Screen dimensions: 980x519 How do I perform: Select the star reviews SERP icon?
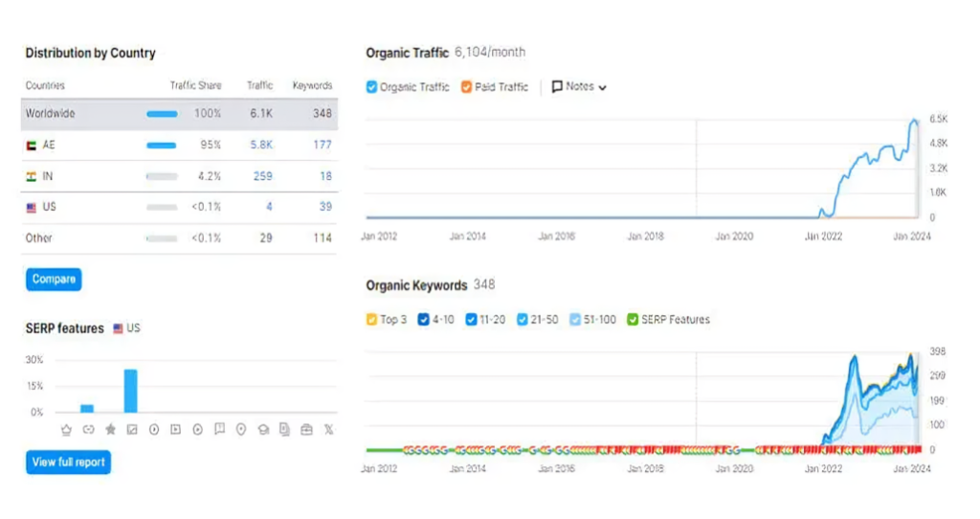point(110,430)
